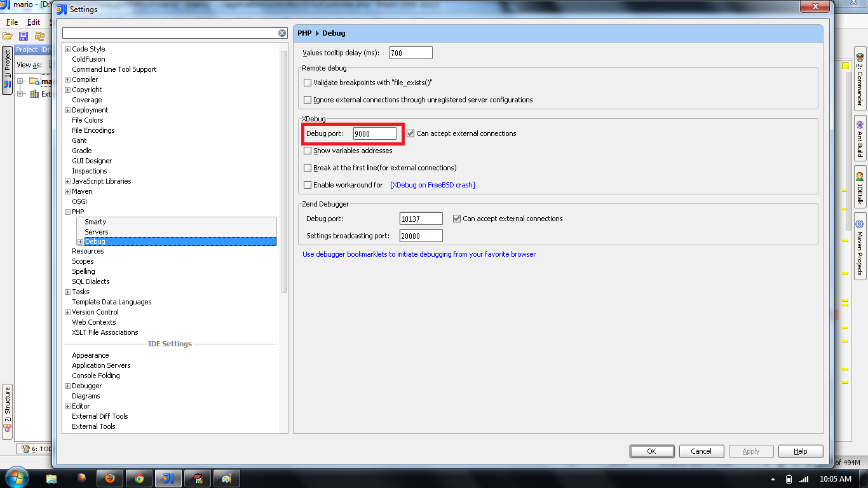Collapse the PHP node
This screenshot has height=488, width=868.
click(67, 212)
